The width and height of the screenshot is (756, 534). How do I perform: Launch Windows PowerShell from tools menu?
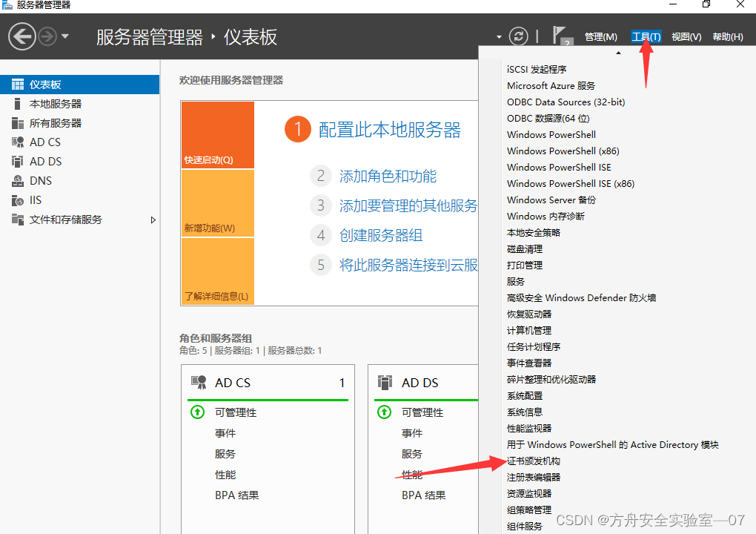tap(551, 135)
